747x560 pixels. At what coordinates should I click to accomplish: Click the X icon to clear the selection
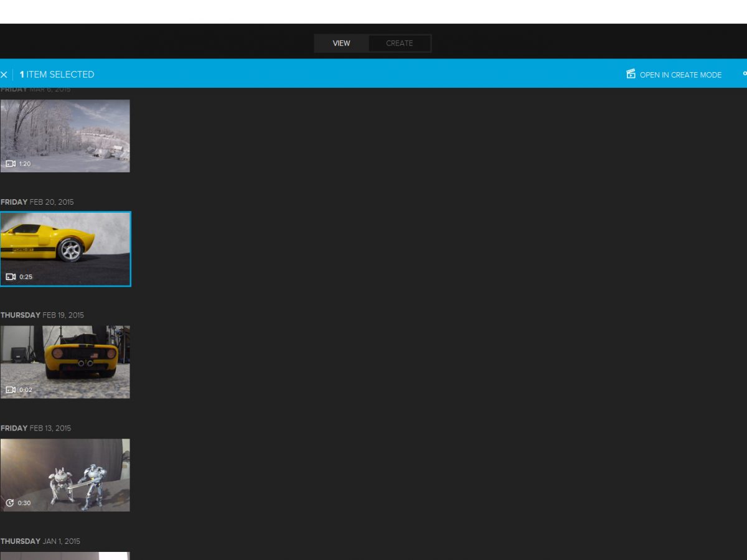[x=4, y=75]
